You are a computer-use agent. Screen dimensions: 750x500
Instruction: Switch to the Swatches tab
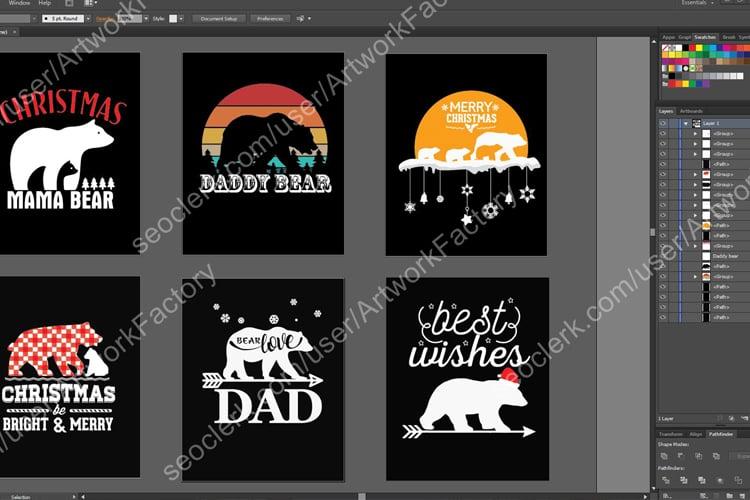tap(705, 37)
